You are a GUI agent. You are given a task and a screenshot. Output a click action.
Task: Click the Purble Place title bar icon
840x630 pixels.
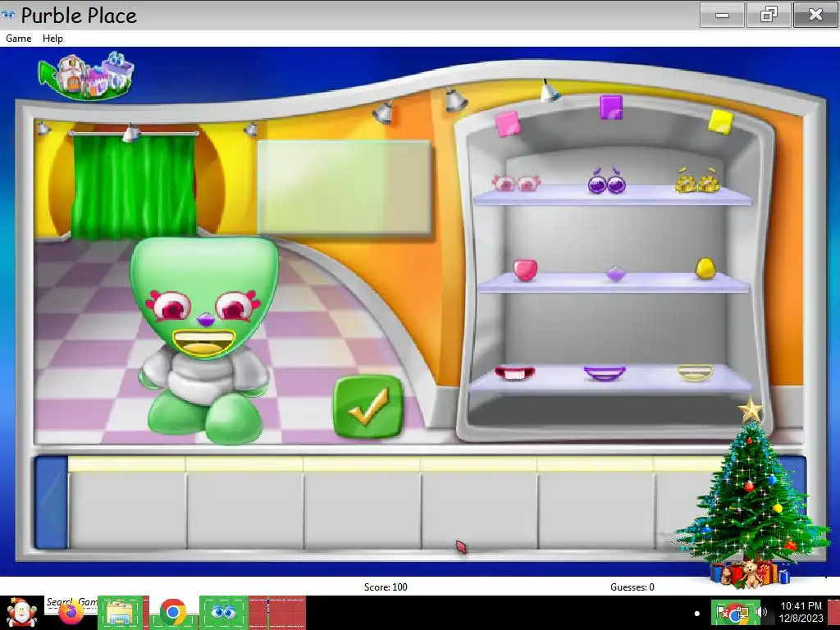(7, 15)
